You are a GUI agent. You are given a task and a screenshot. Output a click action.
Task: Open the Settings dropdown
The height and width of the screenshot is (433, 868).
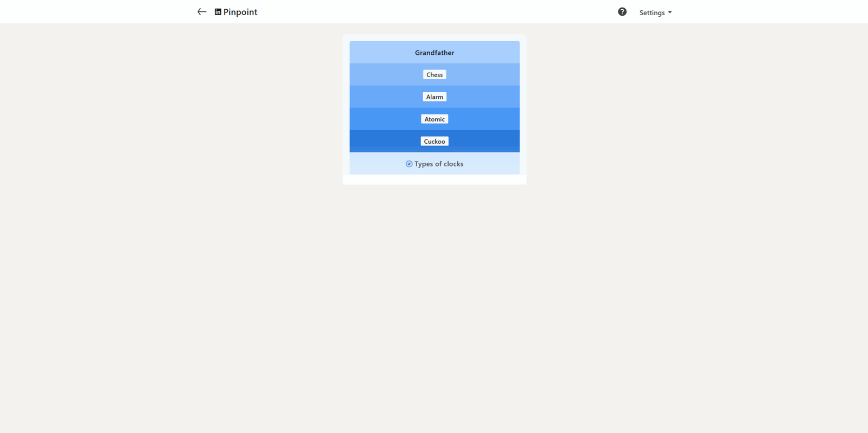click(x=655, y=12)
